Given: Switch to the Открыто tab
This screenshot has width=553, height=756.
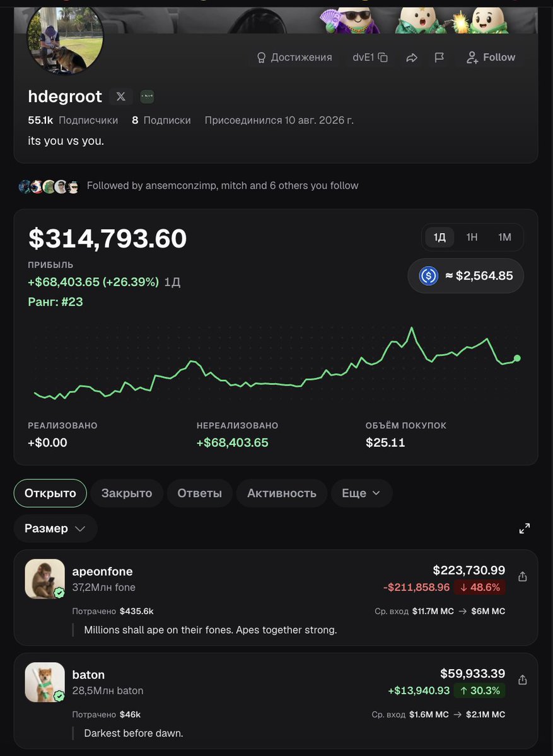Looking at the screenshot, I should pos(50,493).
